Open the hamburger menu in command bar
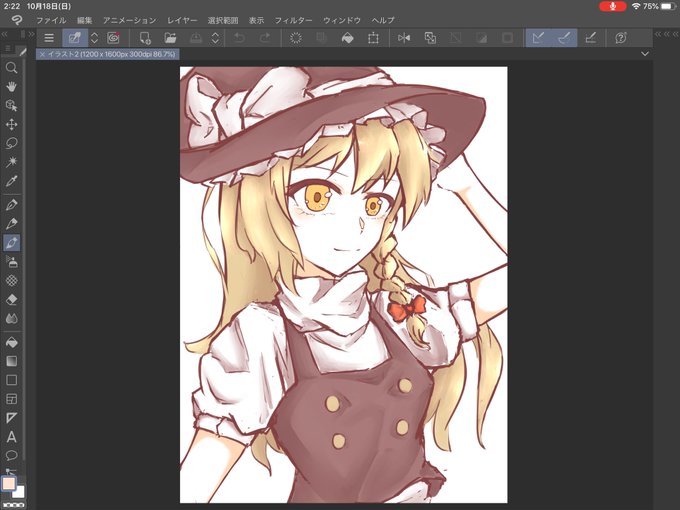This screenshot has height=510, width=680. (x=49, y=38)
